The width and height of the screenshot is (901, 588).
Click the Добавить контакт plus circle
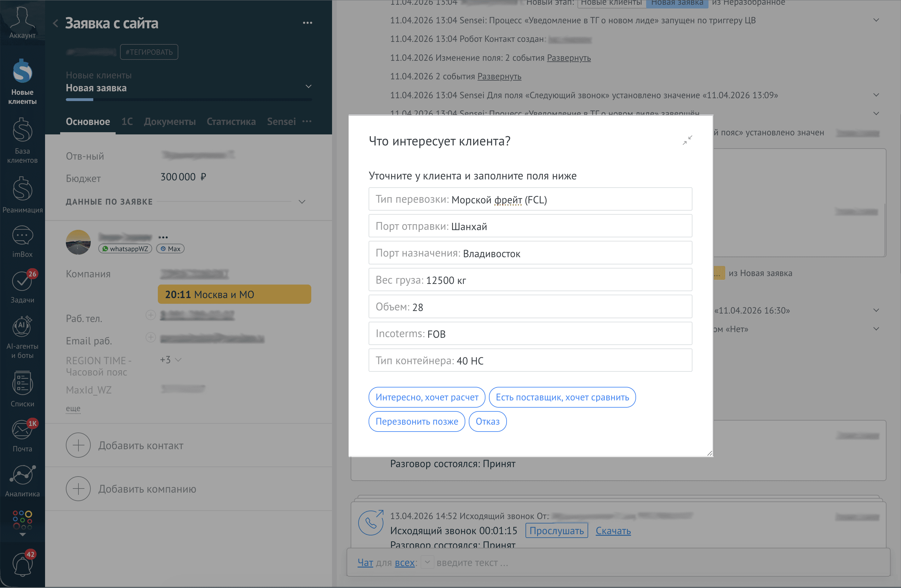coord(78,445)
